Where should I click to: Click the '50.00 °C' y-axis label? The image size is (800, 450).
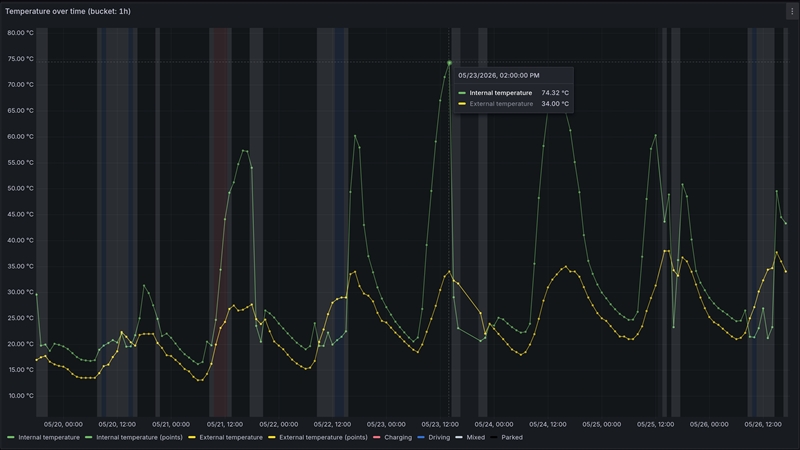[x=20, y=188]
